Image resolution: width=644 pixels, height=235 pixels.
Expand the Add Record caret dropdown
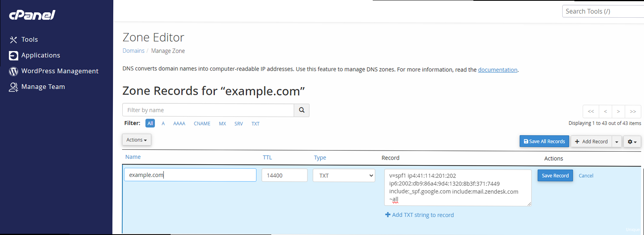[x=616, y=142]
